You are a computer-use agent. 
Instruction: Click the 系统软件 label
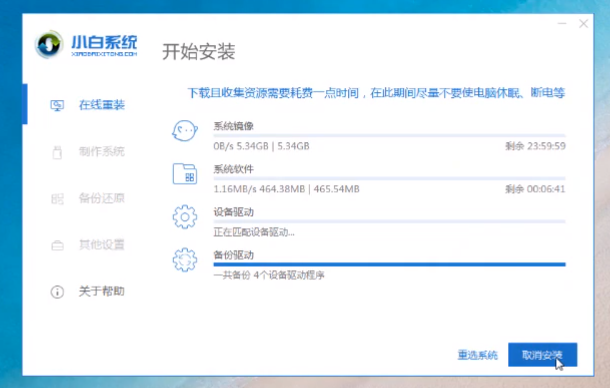(233, 169)
